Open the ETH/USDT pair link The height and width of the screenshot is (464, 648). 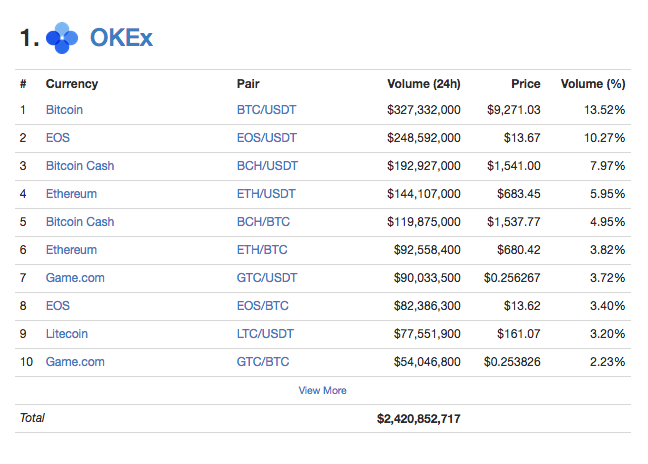266,194
